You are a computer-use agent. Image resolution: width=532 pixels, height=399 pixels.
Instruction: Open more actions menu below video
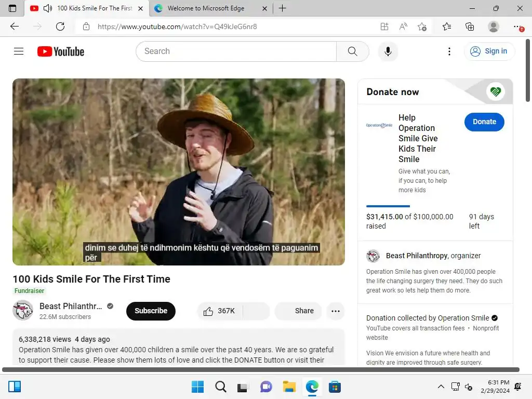pyautogui.click(x=336, y=311)
